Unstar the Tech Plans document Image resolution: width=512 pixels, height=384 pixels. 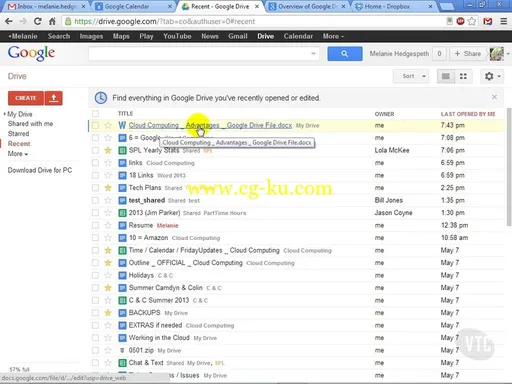click(108, 188)
